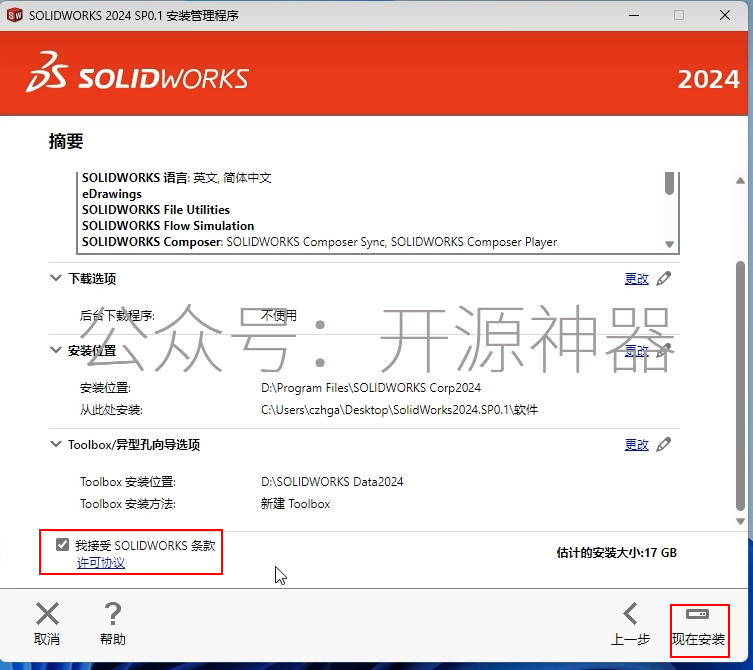Select SOLIDWORKS File Utilities row
This screenshot has width=753, height=670.
(x=156, y=210)
